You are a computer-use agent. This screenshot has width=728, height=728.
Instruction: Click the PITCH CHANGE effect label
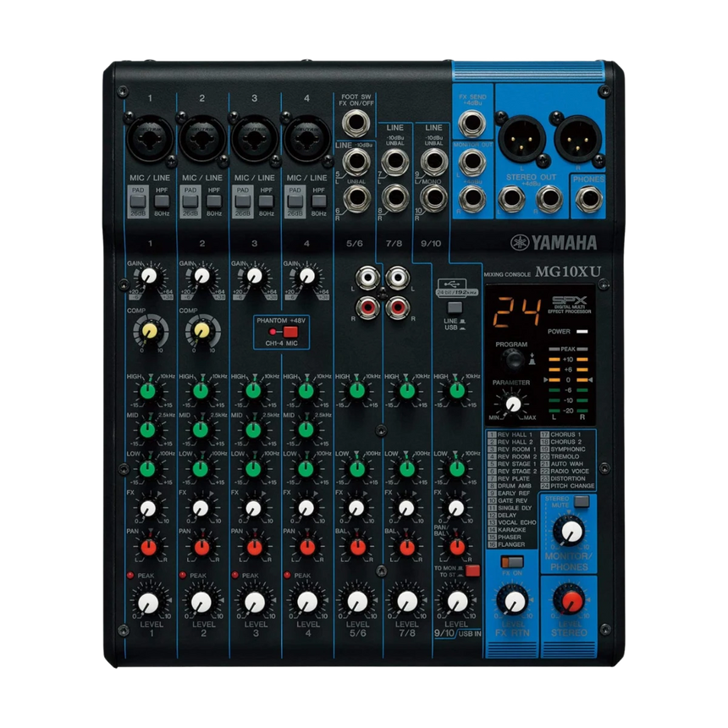[572, 486]
